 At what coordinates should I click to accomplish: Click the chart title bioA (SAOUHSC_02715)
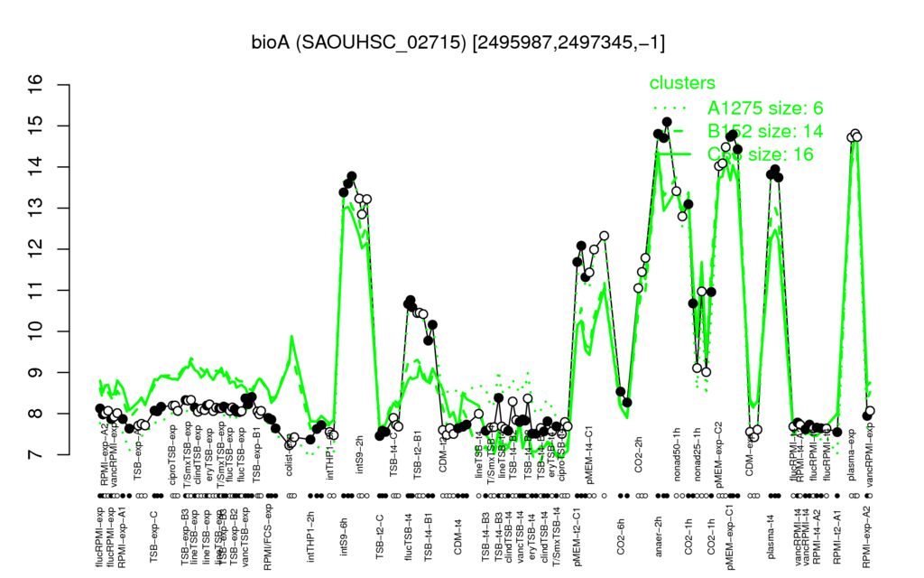tap(359, 42)
